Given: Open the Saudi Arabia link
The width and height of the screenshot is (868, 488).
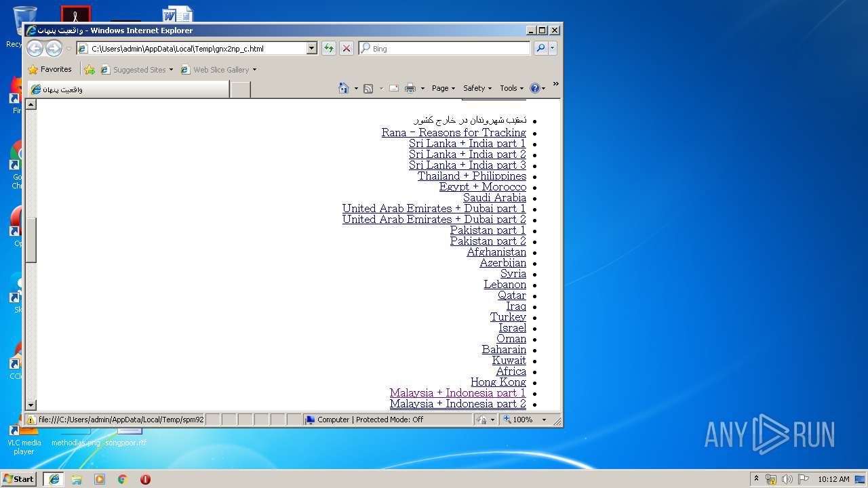Looking at the screenshot, I should pyautogui.click(x=494, y=197).
